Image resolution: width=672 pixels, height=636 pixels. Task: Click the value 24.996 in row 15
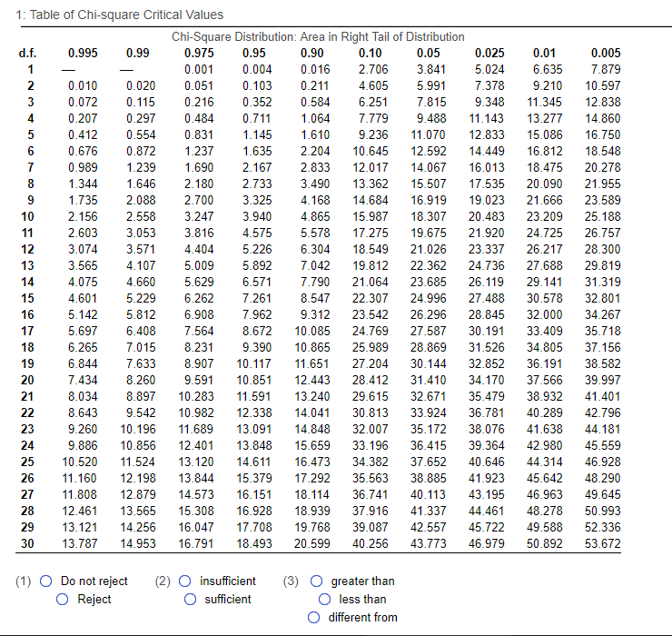click(428, 299)
